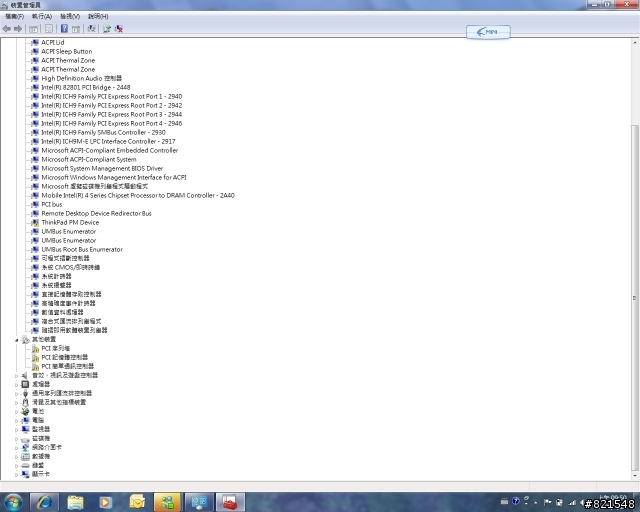
Task: Select UMBus Root Bus Enumerator
Action: pos(82,249)
